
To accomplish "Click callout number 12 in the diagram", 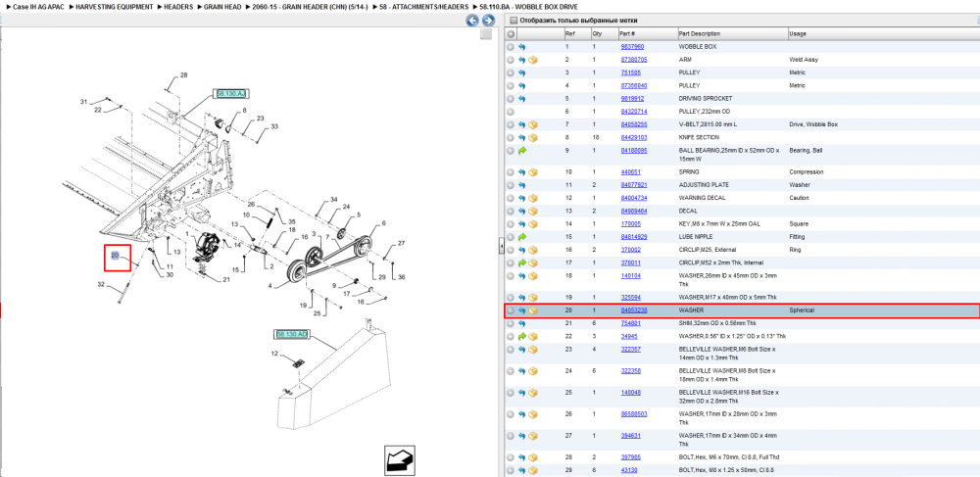I will point(273,354).
